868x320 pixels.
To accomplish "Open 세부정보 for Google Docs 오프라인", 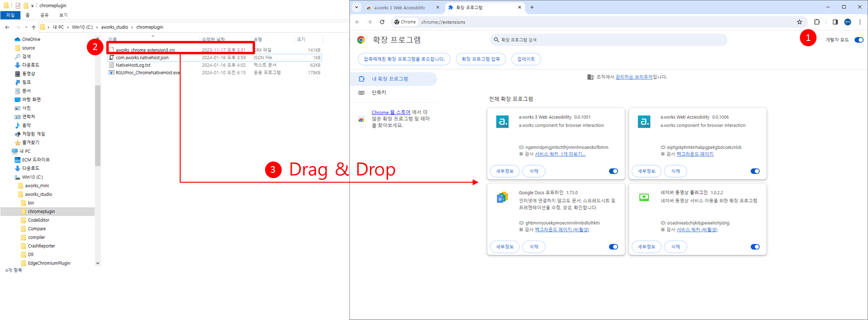I will point(505,247).
